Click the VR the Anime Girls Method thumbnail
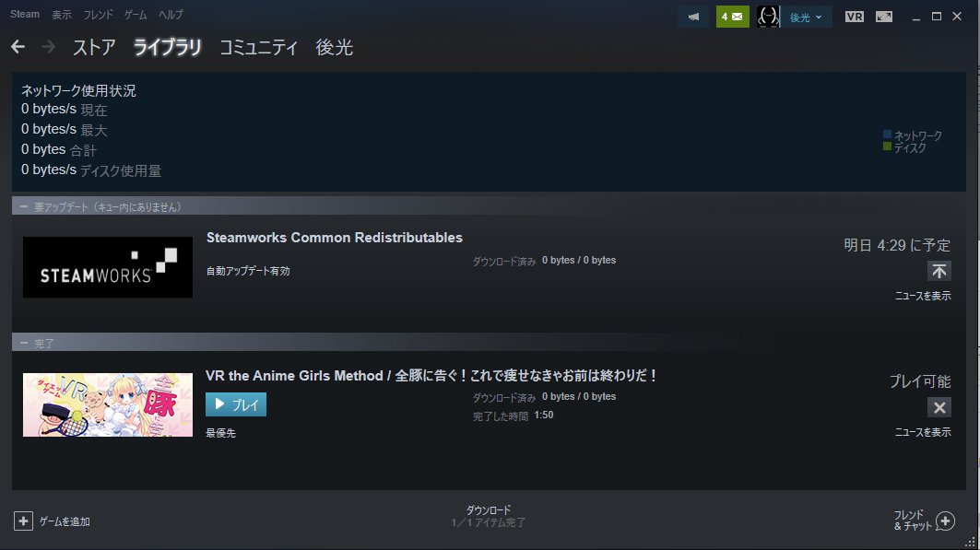The height and width of the screenshot is (550, 980). pyautogui.click(x=108, y=404)
